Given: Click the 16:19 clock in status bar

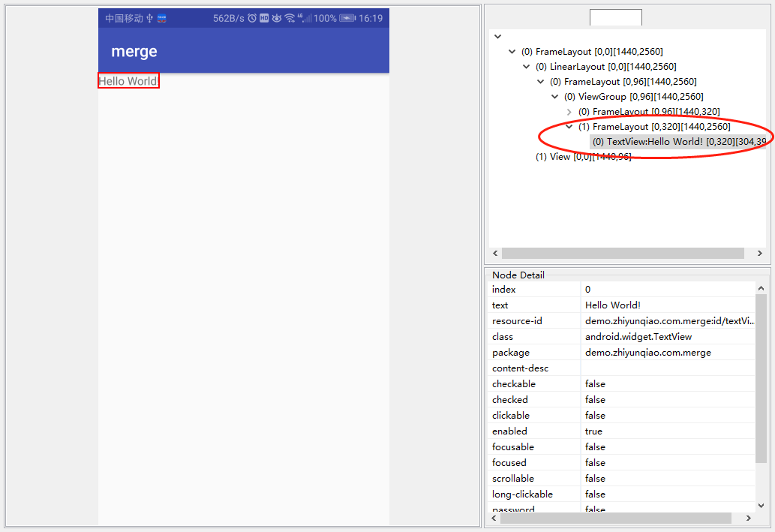Looking at the screenshot, I should (371, 18).
